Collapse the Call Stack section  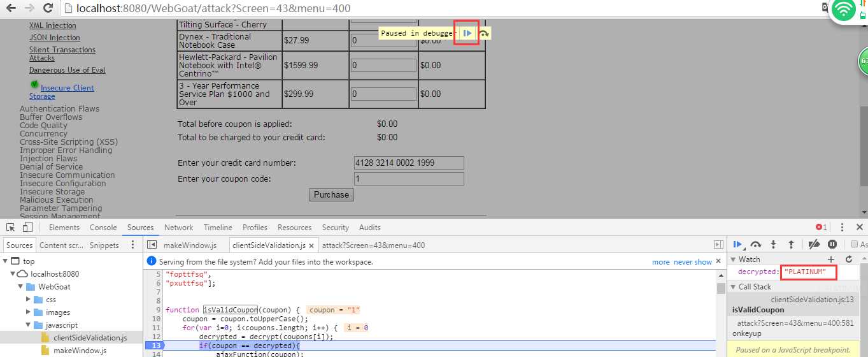(x=733, y=287)
